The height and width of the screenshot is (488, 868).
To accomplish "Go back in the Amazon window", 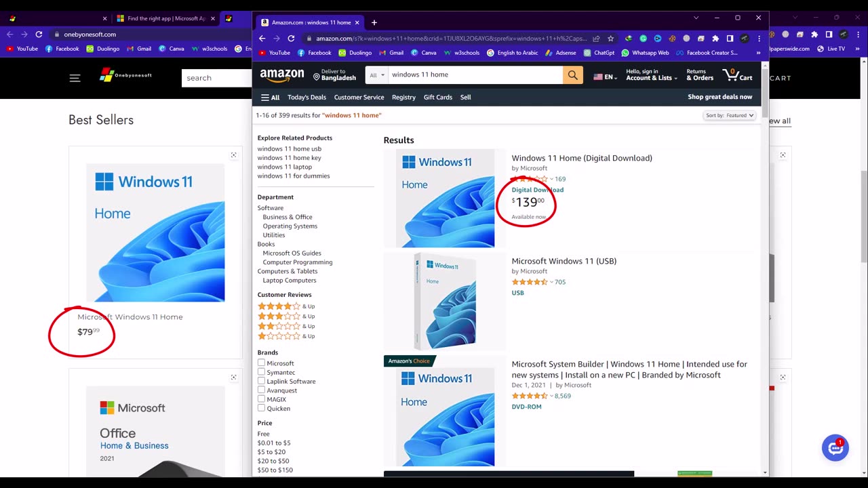I will coord(262,39).
